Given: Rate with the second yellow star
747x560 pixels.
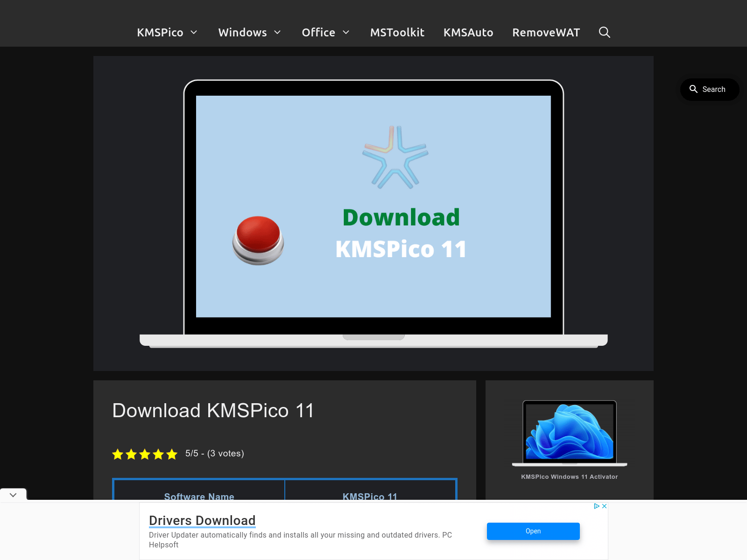Looking at the screenshot, I should pos(131,454).
